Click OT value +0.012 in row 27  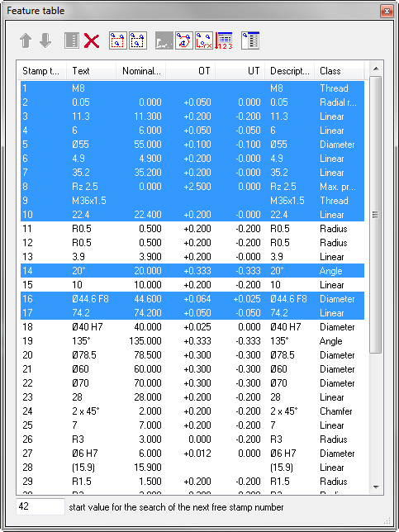click(x=197, y=454)
